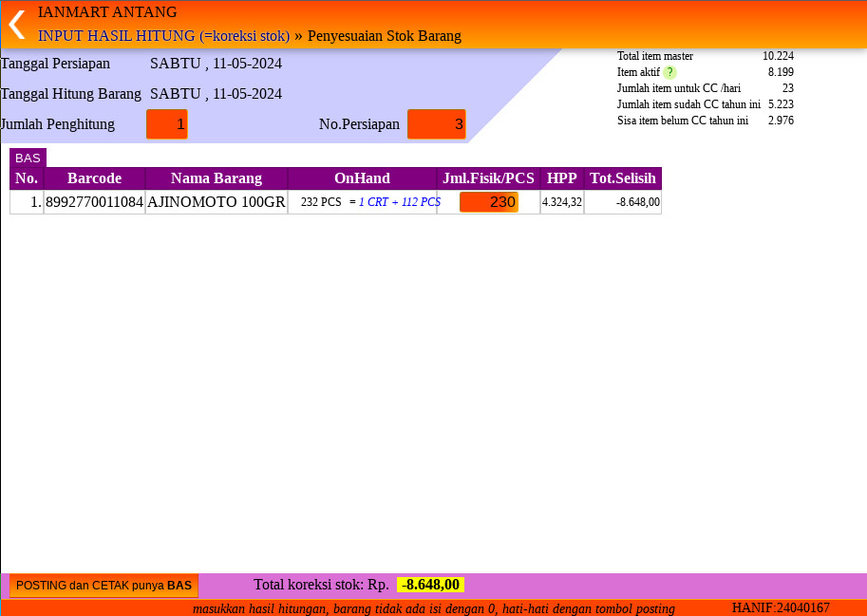Click the No.Persiapan input field
Image resolution: width=867 pixels, height=616 pixels.
point(436,124)
